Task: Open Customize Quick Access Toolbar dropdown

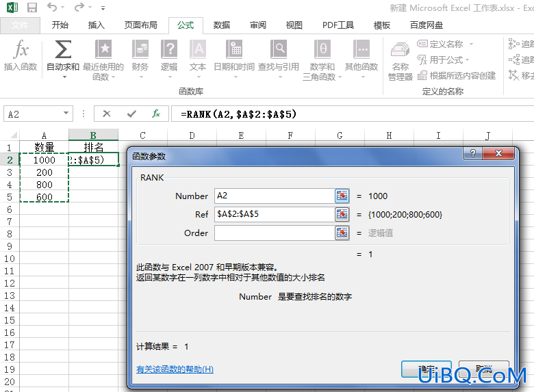Action: coord(103,8)
